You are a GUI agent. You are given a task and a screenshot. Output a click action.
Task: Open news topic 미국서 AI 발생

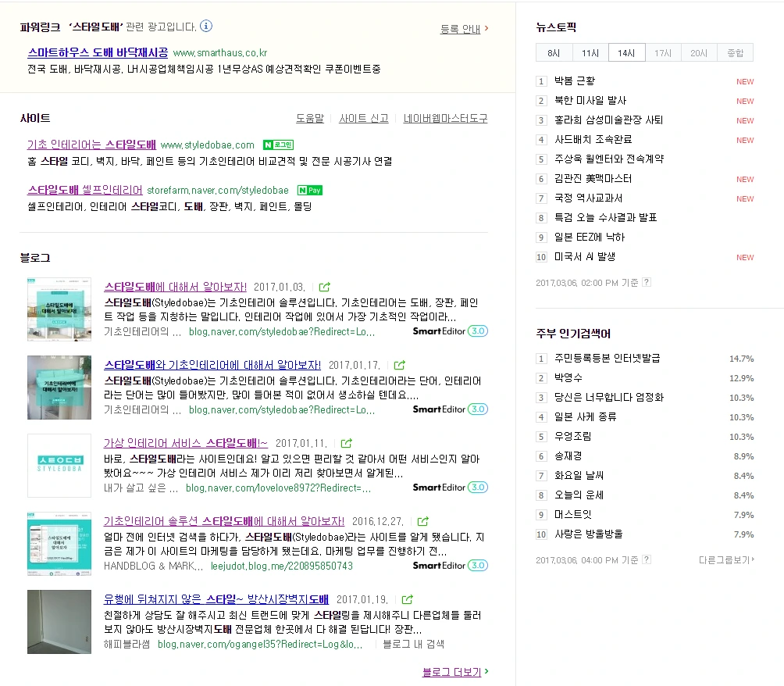tap(585, 257)
